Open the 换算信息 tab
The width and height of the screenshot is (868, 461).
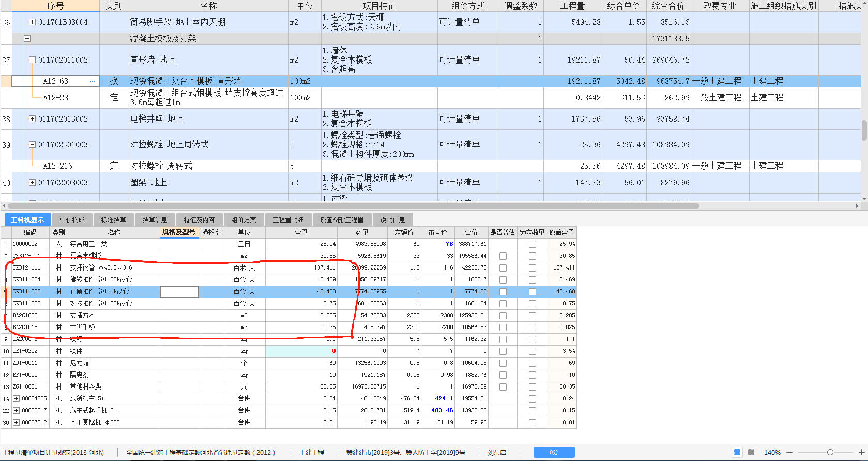pos(155,220)
